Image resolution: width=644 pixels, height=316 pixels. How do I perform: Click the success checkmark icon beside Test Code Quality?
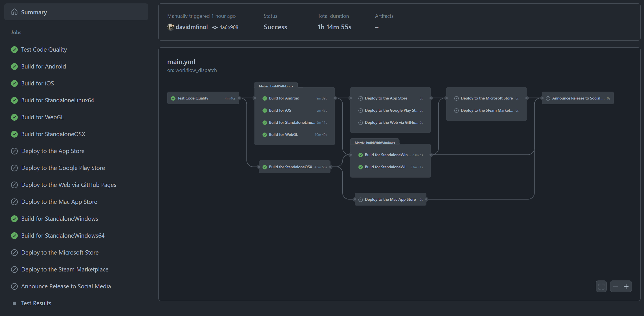point(14,49)
